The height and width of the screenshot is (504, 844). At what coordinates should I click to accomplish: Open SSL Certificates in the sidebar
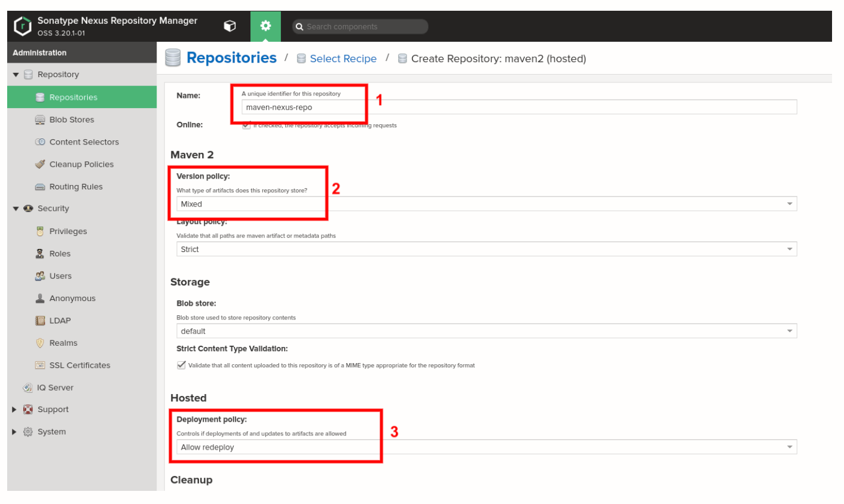click(82, 365)
